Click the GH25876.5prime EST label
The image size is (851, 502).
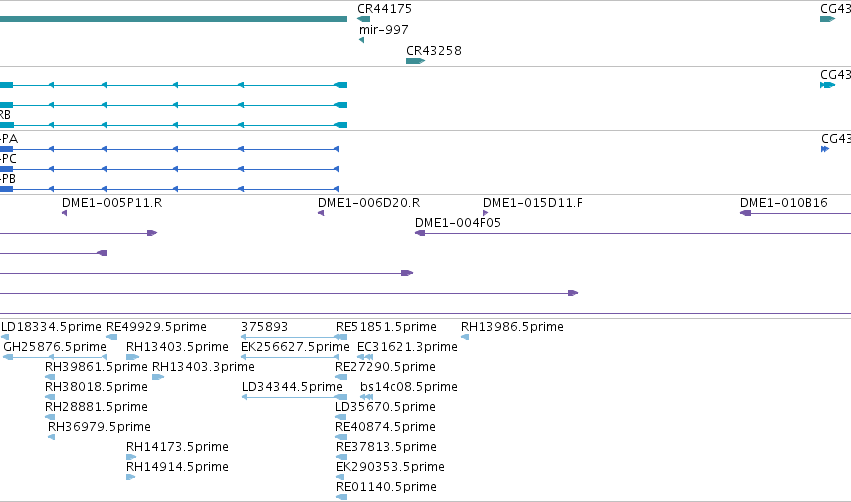coord(55,347)
